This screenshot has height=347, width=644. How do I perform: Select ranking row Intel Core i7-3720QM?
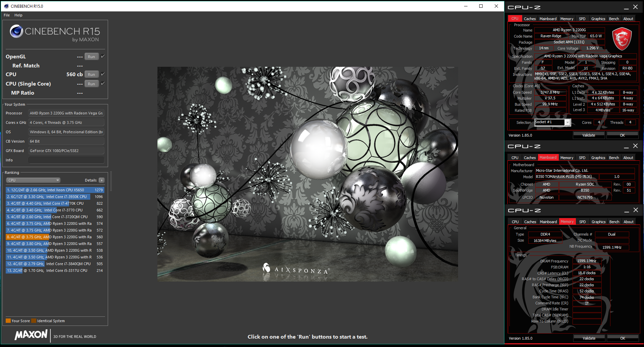click(x=55, y=217)
